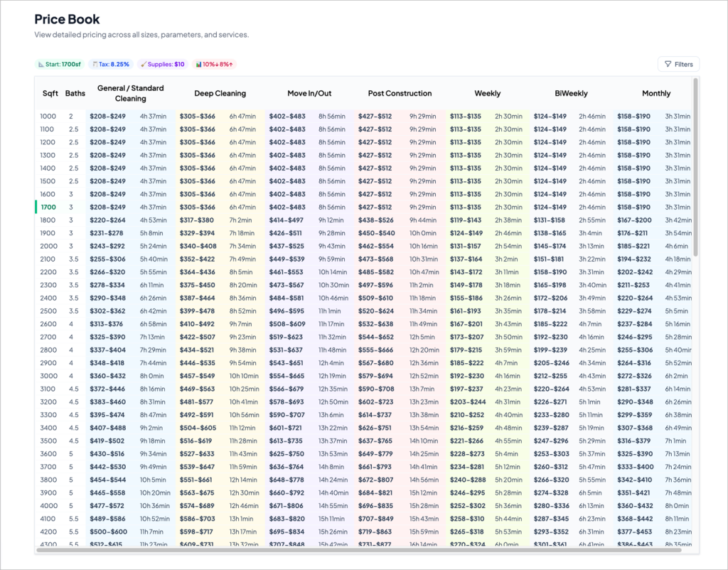Image resolution: width=728 pixels, height=570 pixels.
Task: Click the vertical scrollbar of the table
Action: coord(695,167)
